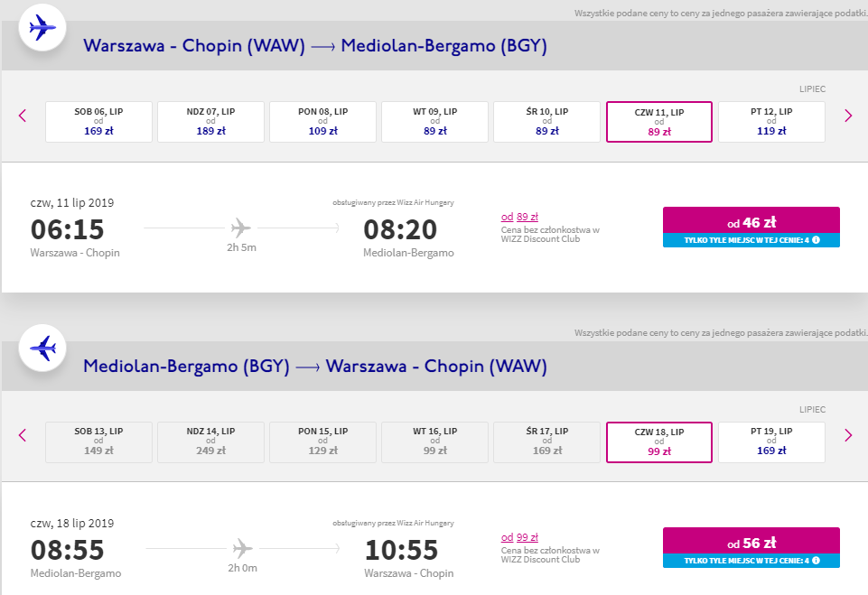Book outbound flight from 46 zł
The image size is (868, 595).
[x=751, y=220]
